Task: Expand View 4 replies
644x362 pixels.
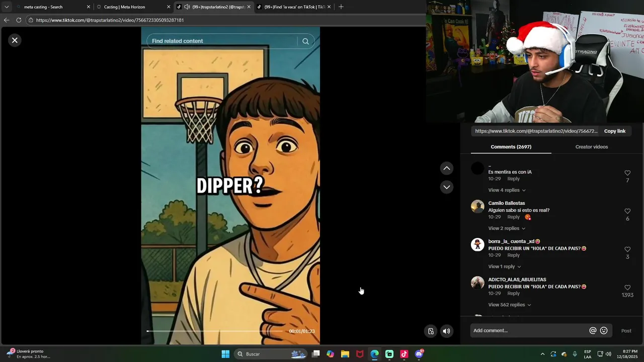Action: [507, 190]
